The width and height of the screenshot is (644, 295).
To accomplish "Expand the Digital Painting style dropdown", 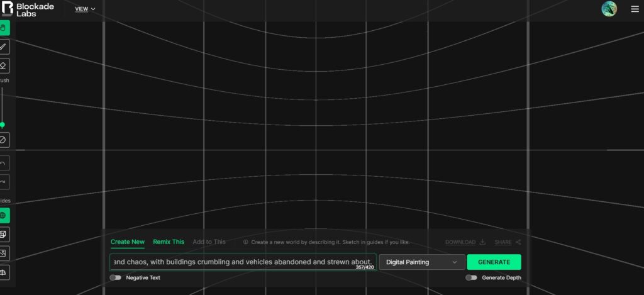I will [x=421, y=262].
